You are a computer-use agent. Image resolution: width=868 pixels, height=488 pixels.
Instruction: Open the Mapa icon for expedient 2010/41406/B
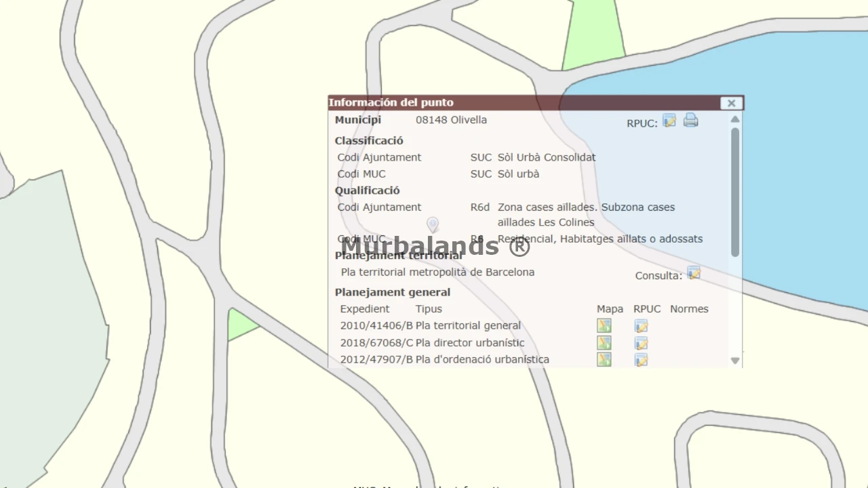(604, 326)
